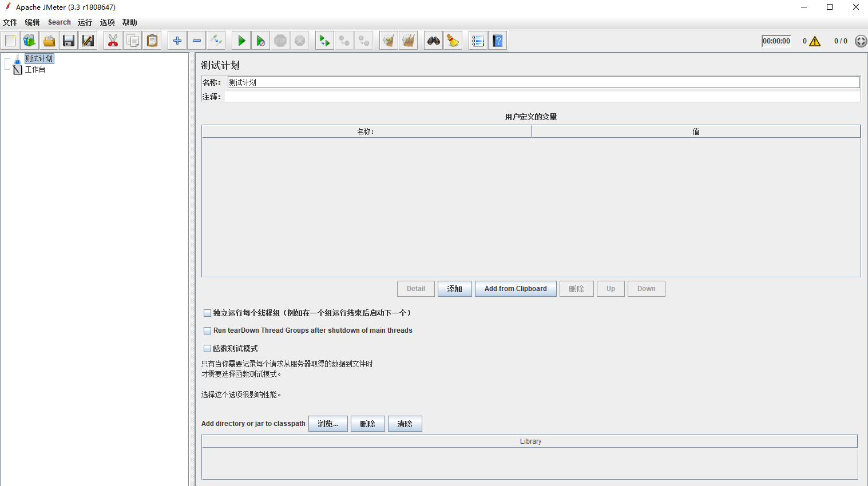
Task: Clear all results with the broom icon
Action: (x=453, y=40)
